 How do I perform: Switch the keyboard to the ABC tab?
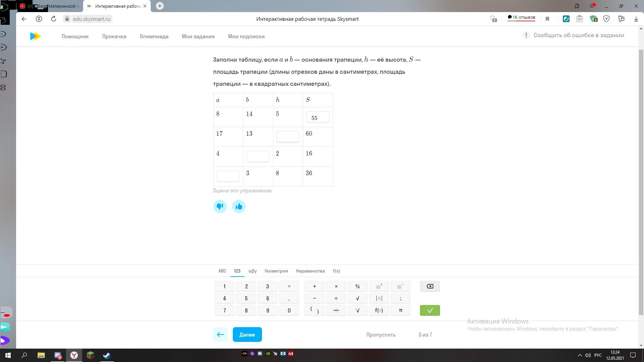pos(222,271)
